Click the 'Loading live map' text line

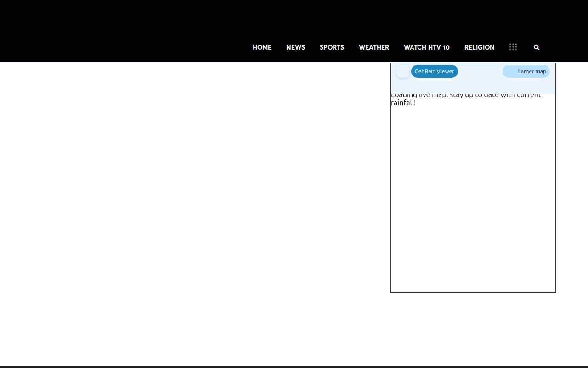[466, 96]
